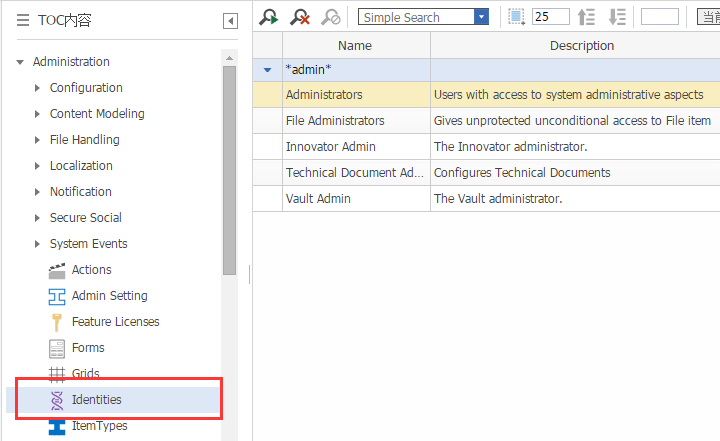Expand the Configuration folder
720x441 pixels.
click(x=37, y=88)
